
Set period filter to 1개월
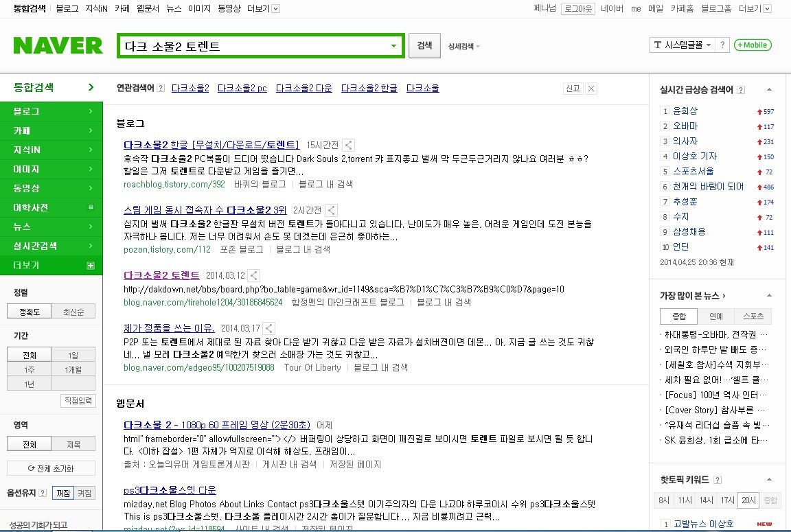tap(73, 369)
